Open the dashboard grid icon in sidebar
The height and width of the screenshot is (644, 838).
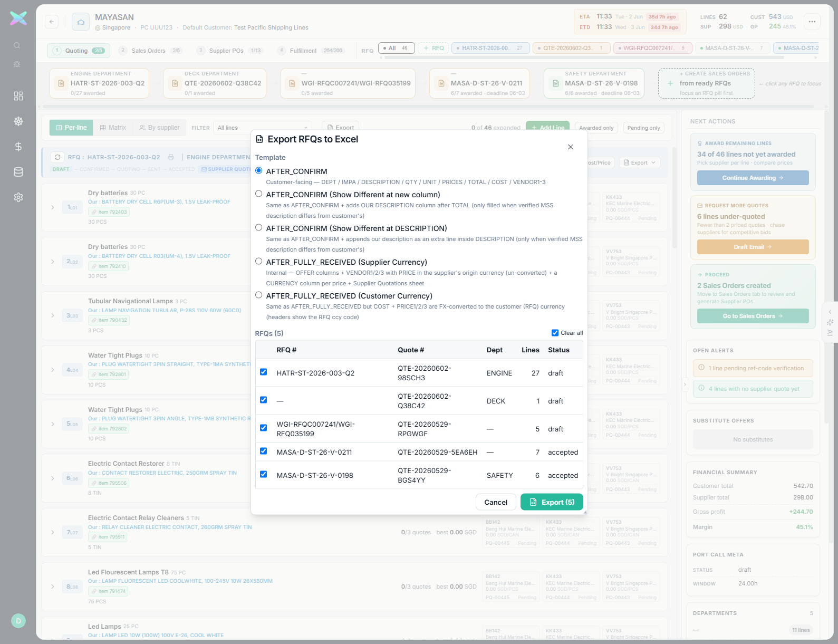coord(18,96)
